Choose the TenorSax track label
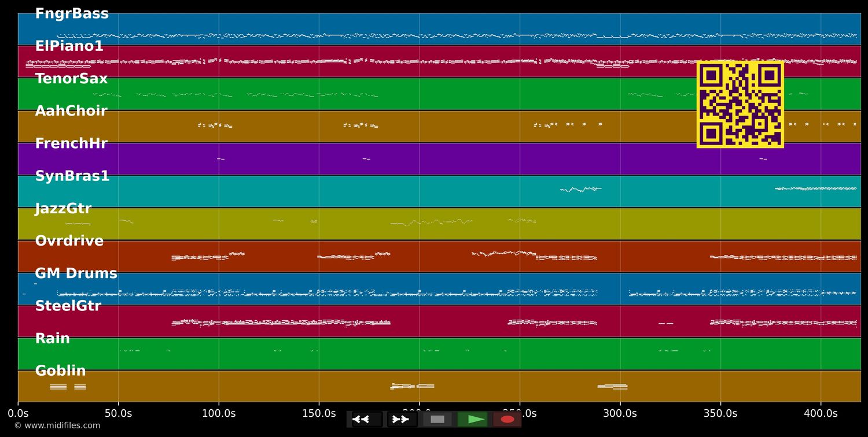The height and width of the screenshot is (437, 868). tap(72, 79)
